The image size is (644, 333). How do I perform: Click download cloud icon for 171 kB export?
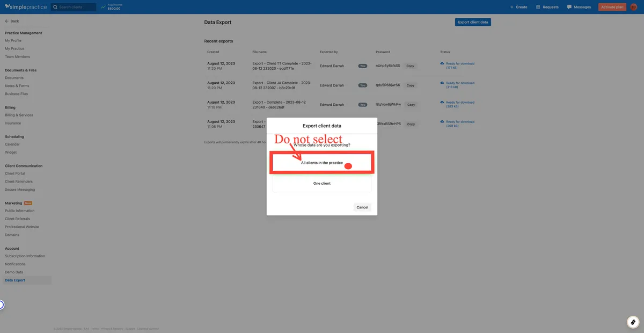(x=442, y=63)
